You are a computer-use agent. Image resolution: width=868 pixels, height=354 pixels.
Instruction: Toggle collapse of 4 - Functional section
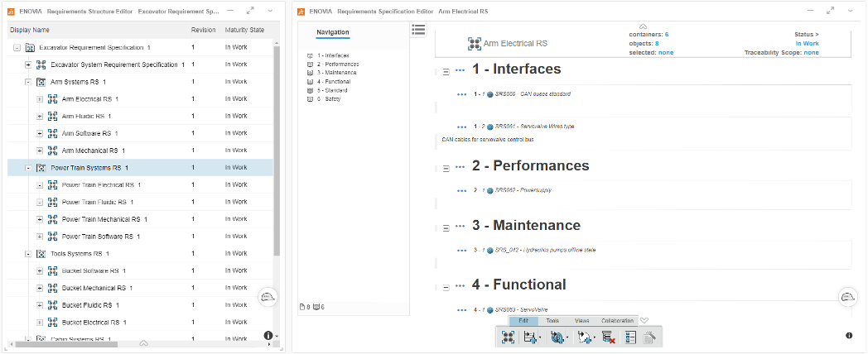click(x=446, y=286)
